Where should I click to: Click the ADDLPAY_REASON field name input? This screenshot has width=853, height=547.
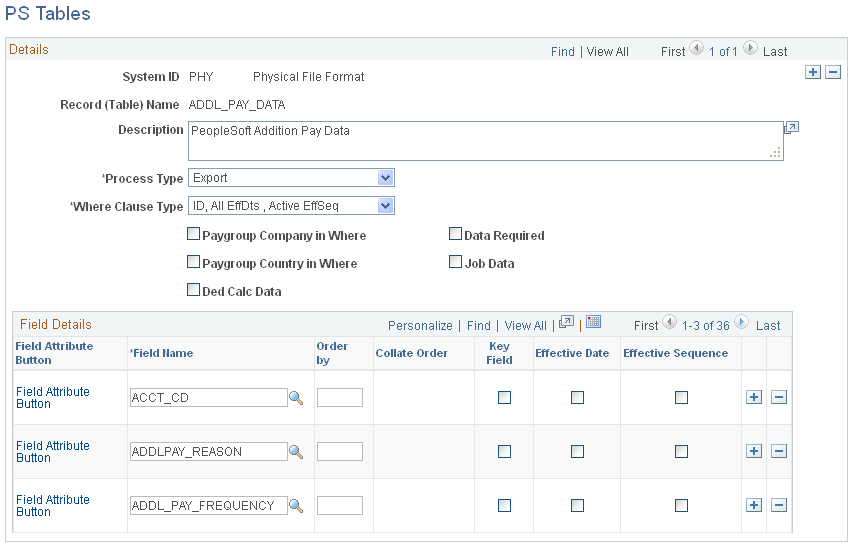(208, 451)
